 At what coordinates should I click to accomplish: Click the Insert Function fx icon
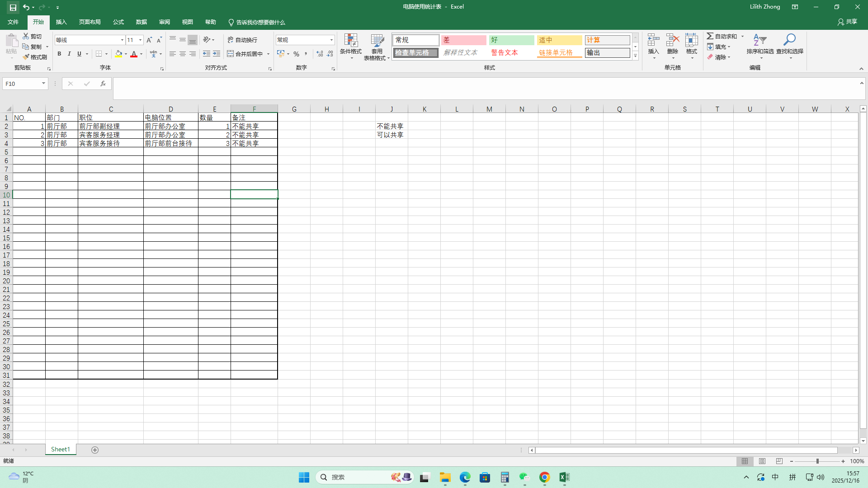[103, 84]
